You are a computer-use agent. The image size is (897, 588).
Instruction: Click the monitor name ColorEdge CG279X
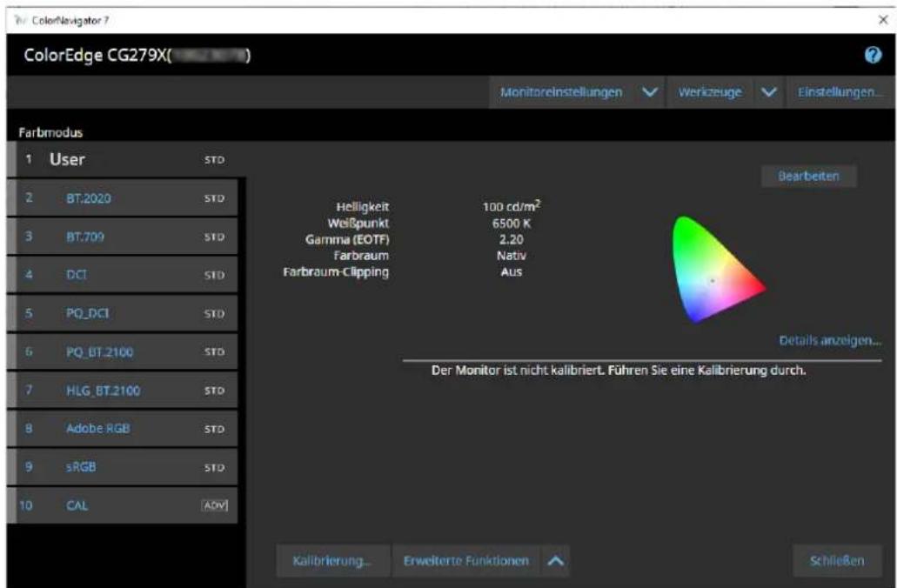point(137,56)
